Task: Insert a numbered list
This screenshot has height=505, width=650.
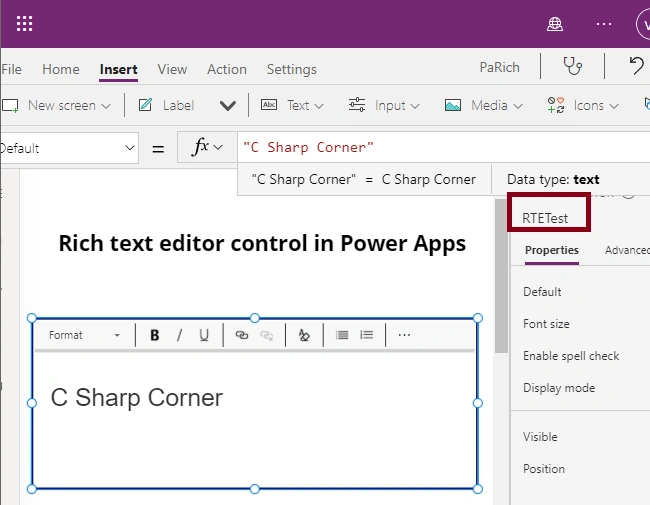Action: pyautogui.click(x=366, y=335)
